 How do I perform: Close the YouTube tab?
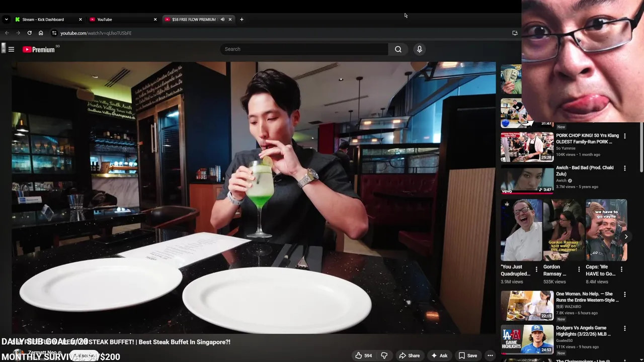click(x=155, y=20)
